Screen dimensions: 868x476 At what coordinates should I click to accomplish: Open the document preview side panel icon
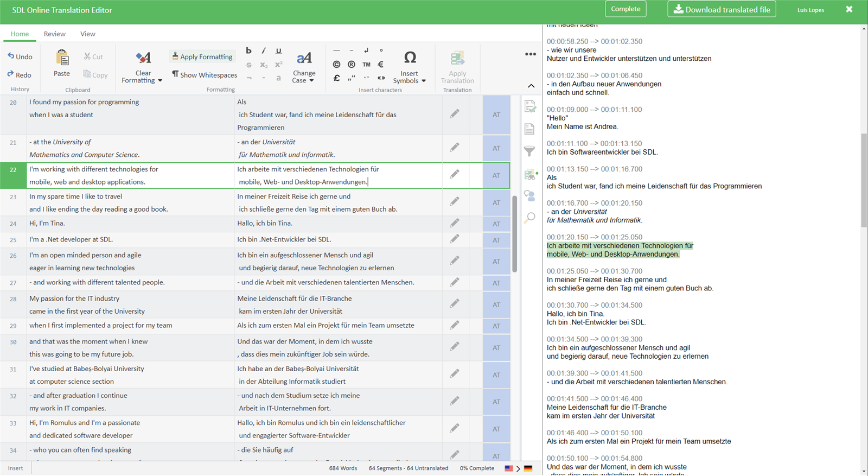tap(529, 129)
